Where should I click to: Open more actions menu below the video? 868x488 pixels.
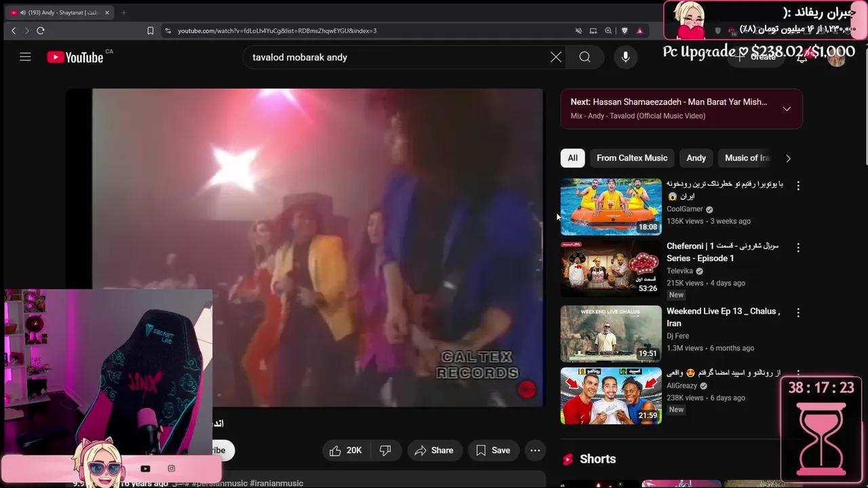pyautogui.click(x=535, y=450)
